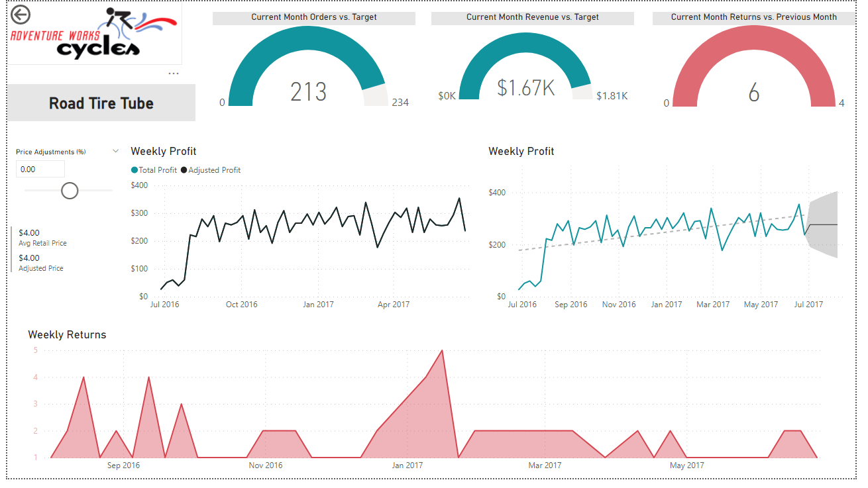Select the Road Tire Tube card
This screenshot has width=868, height=488.
tap(101, 103)
